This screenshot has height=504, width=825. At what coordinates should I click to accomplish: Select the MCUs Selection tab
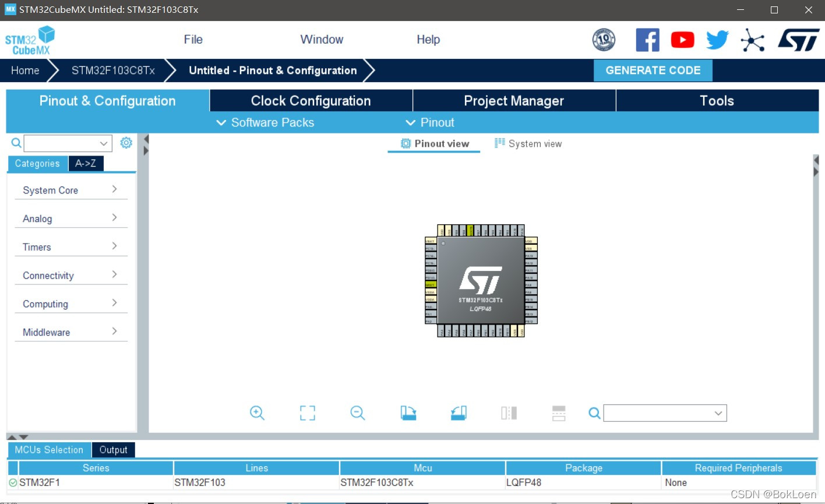pos(49,450)
